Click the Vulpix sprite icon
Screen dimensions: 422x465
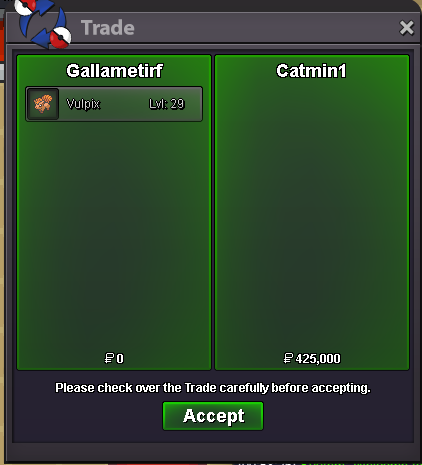point(43,104)
